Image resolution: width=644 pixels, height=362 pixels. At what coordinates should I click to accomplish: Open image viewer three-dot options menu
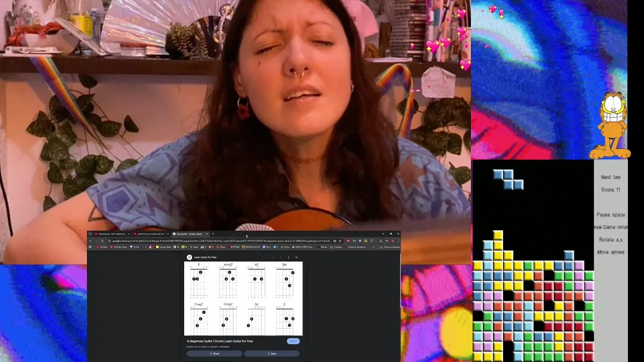(x=288, y=257)
